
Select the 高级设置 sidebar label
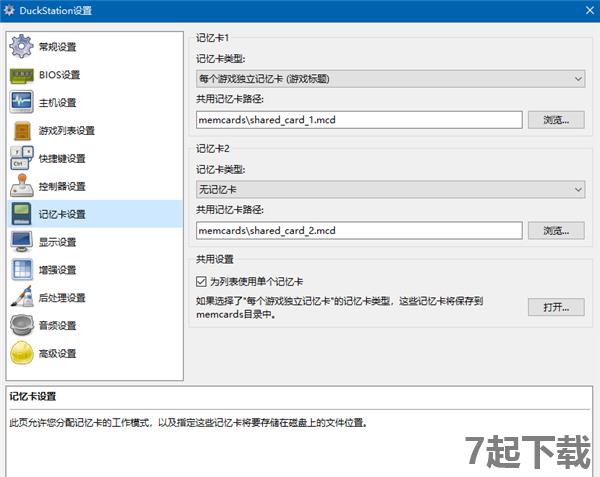(57, 353)
